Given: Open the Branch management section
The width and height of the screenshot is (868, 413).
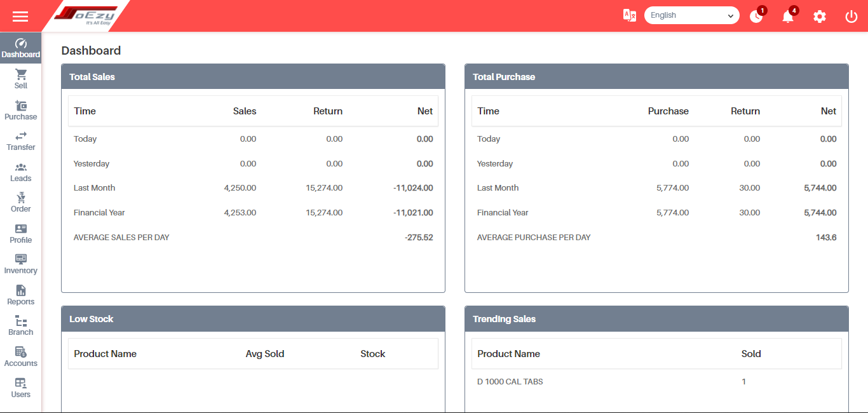Looking at the screenshot, I should (x=20, y=325).
